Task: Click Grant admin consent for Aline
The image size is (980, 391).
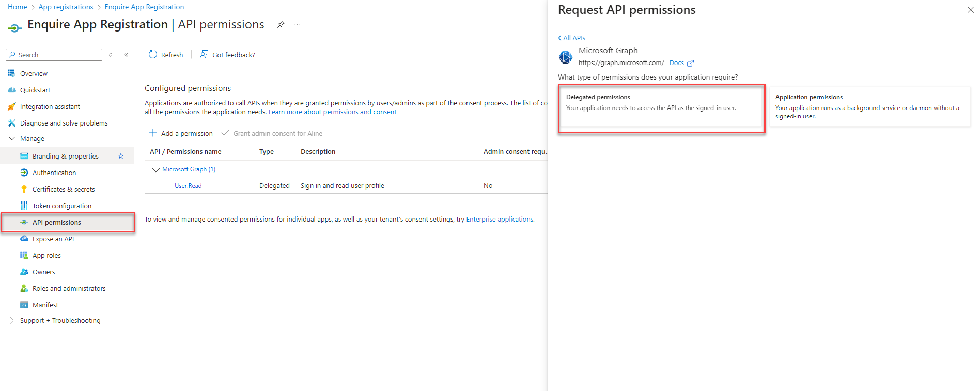Action: point(272,133)
